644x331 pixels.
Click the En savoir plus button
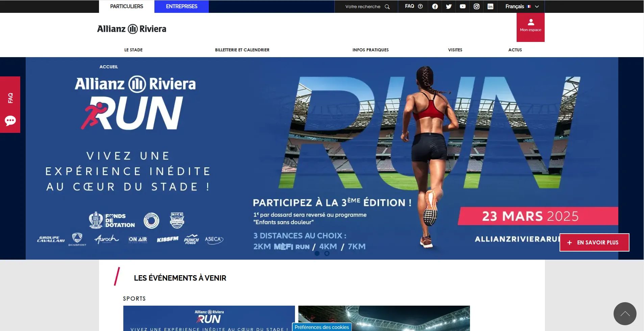594,242
